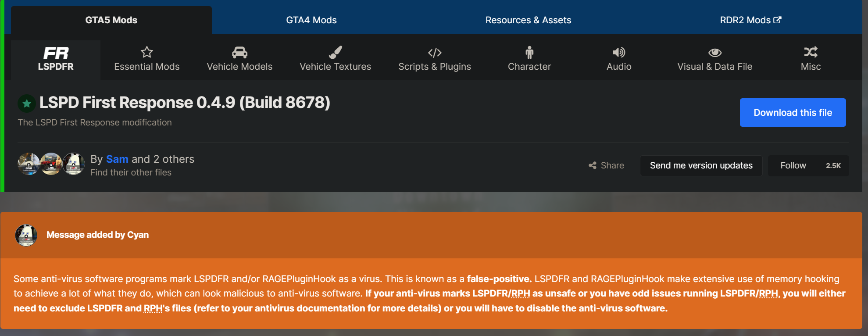Click the Scripts & Plugins code icon
The width and height of the screenshot is (868, 336).
(x=435, y=53)
